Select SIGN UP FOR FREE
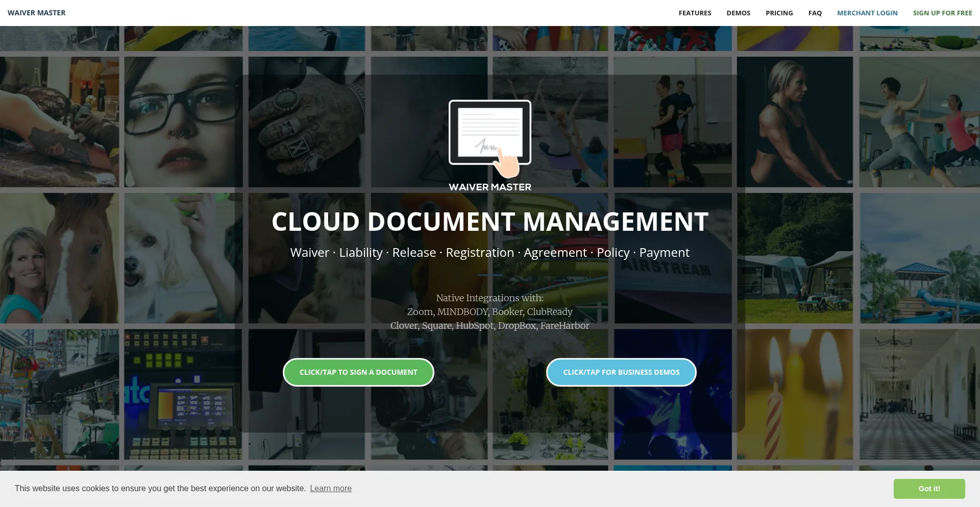980x507 pixels. click(x=942, y=13)
